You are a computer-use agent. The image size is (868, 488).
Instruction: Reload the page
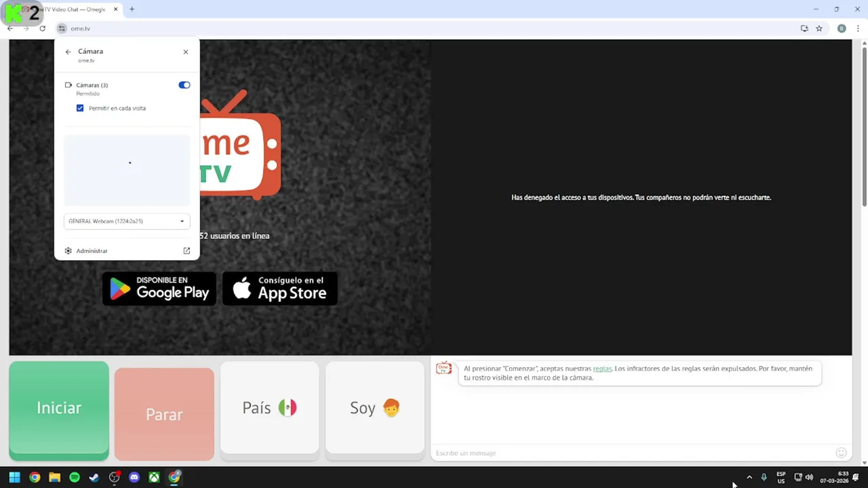click(43, 28)
